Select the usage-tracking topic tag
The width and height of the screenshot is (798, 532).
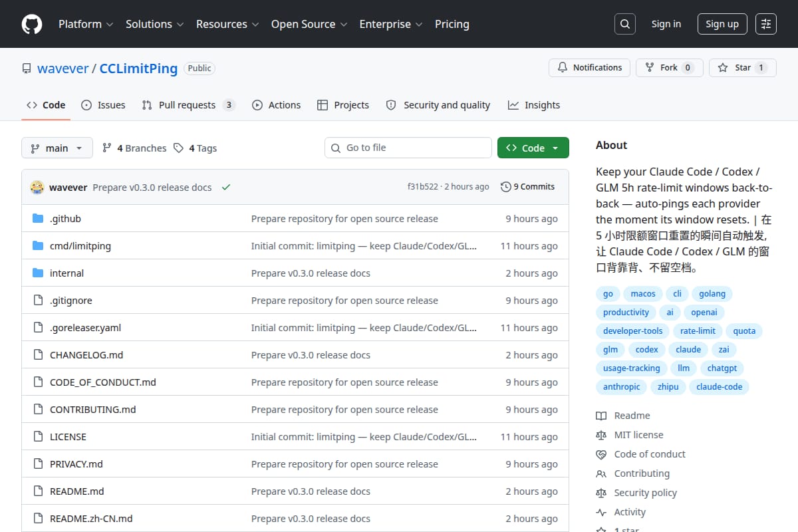(x=632, y=368)
